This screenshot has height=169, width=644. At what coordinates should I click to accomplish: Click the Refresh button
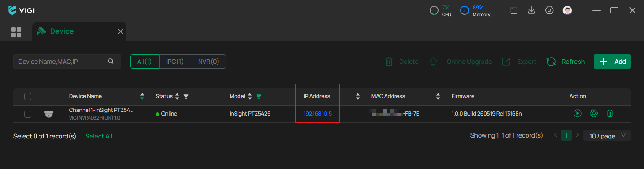click(566, 62)
